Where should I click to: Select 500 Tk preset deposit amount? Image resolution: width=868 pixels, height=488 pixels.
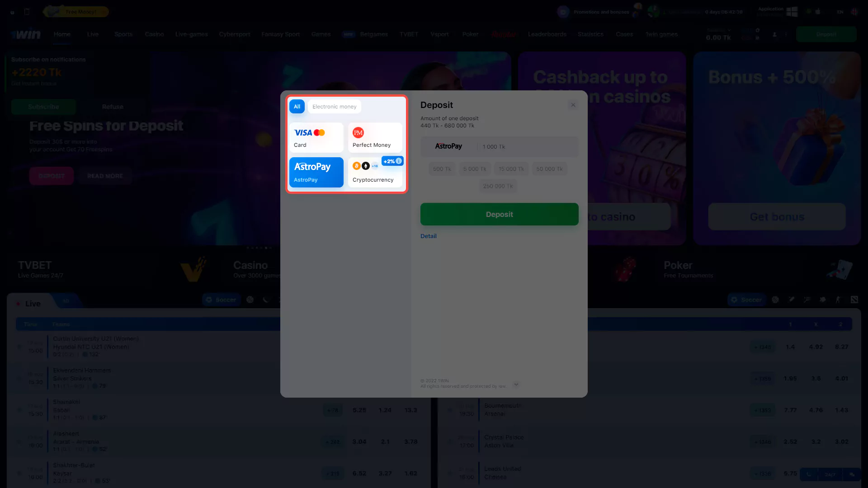click(442, 169)
